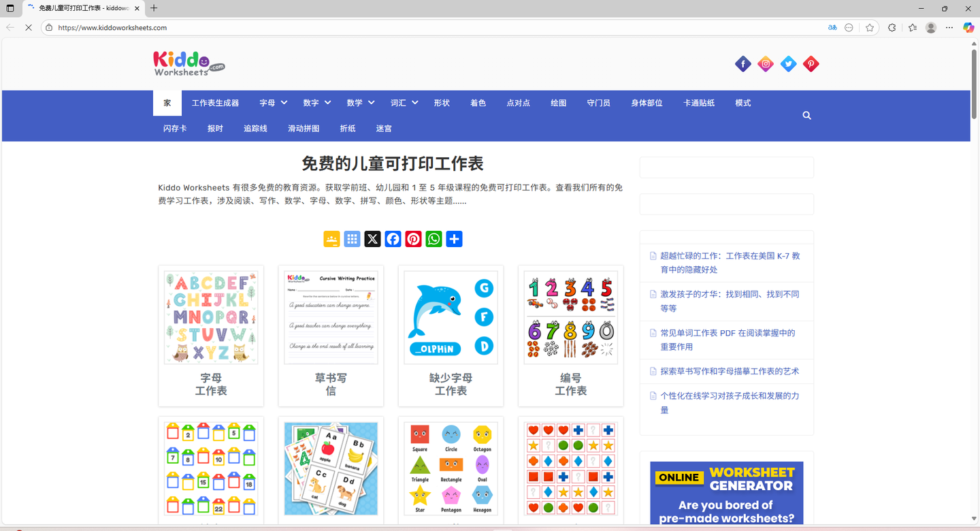Click the site info lock icon

coord(49,28)
